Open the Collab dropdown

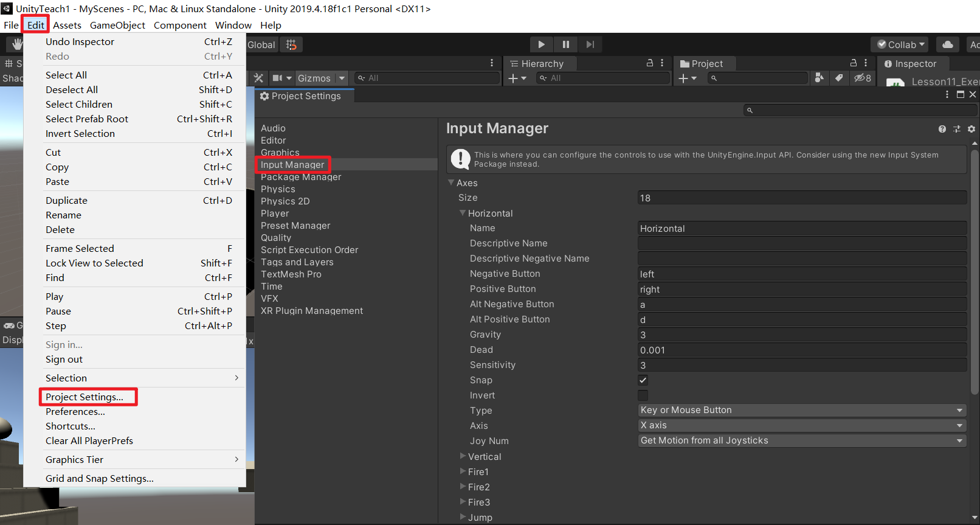click(899, 44)
